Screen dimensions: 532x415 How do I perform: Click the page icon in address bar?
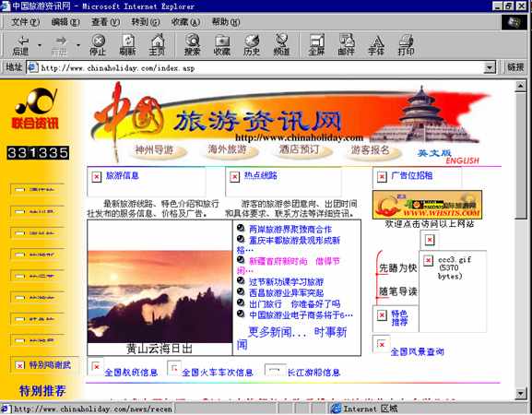32,67
